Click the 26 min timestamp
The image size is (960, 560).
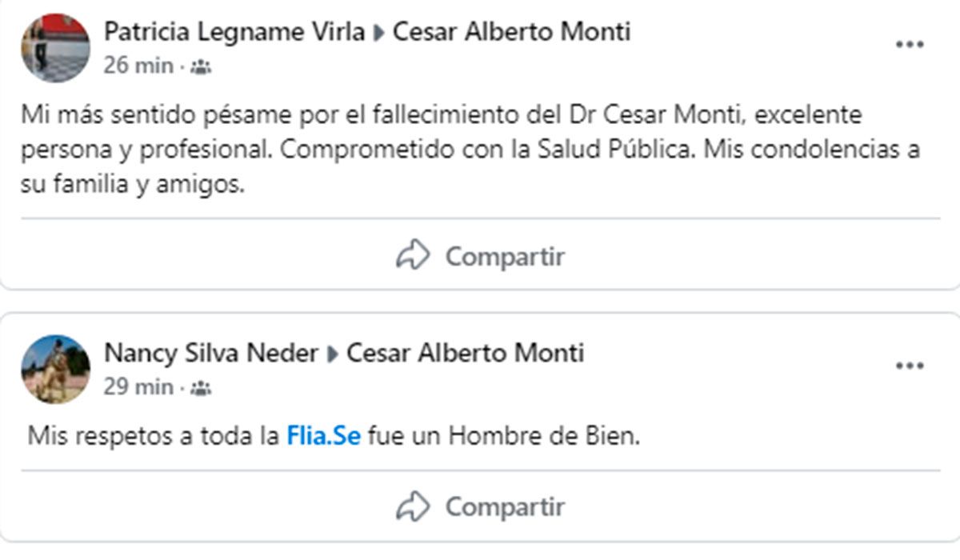[138, 66]
